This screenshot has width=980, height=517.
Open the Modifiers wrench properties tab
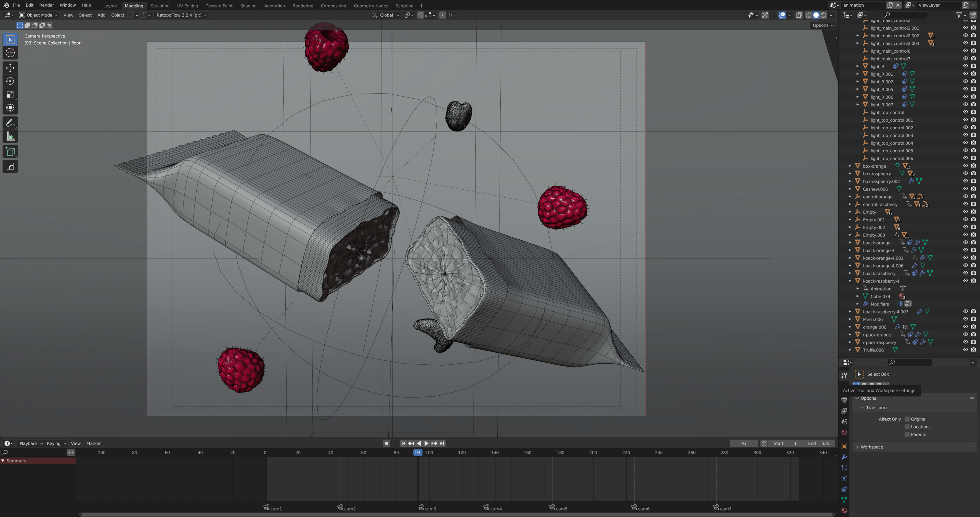844,457
